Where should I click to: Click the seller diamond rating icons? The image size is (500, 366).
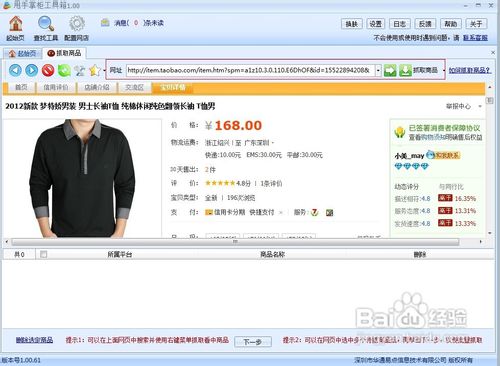(x=412, y=166)
